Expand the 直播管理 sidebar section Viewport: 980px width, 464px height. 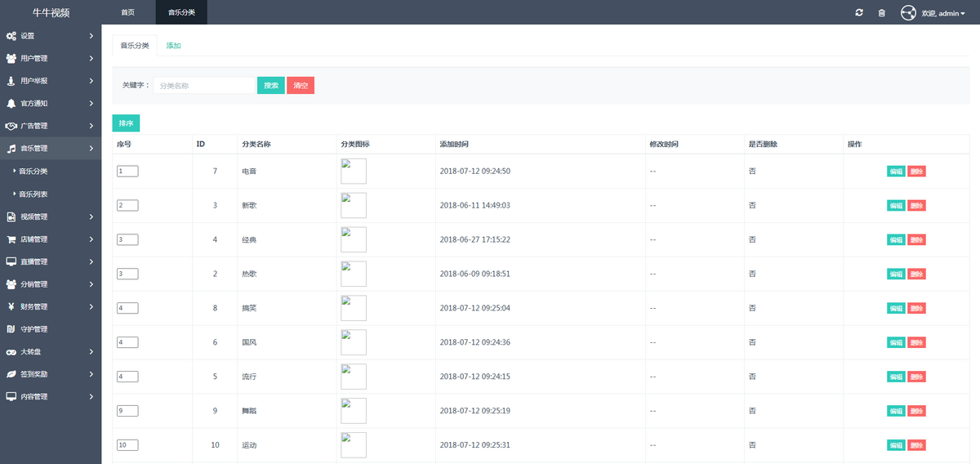point(51,261)
